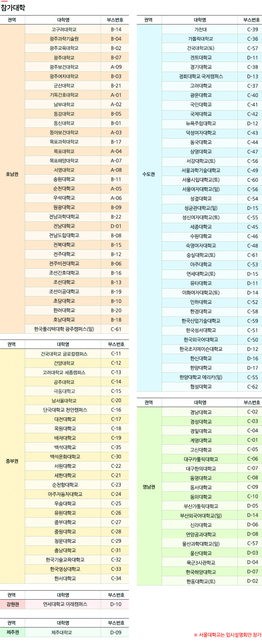
Task: Click booth number 'C-11'
Action: [x=116, y=354]
